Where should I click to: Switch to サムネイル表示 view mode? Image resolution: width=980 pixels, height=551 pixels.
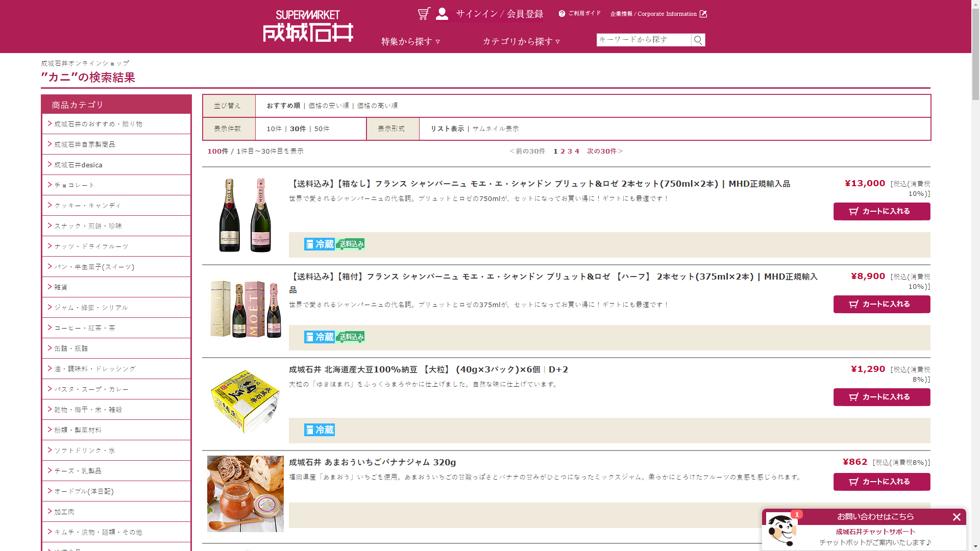point(495,129)
